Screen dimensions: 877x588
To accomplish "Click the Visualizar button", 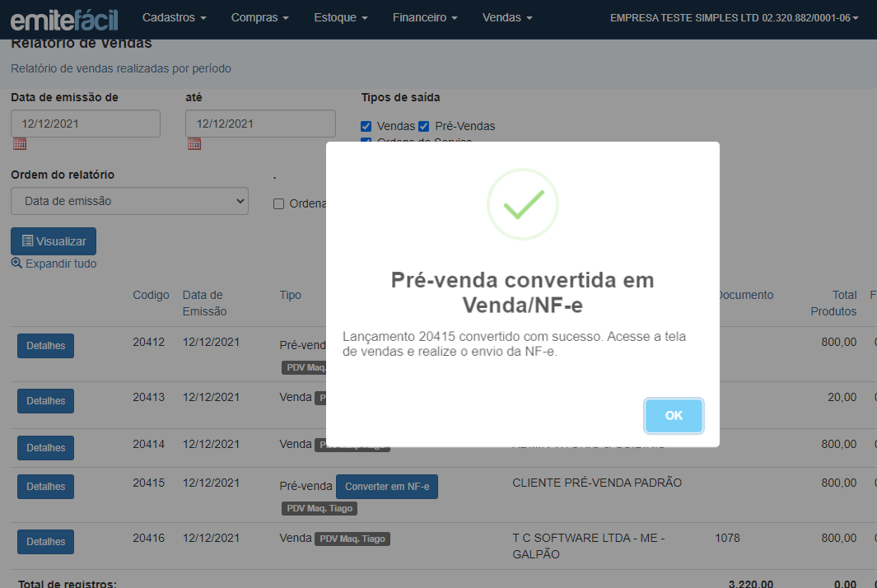I will [54, 241].
